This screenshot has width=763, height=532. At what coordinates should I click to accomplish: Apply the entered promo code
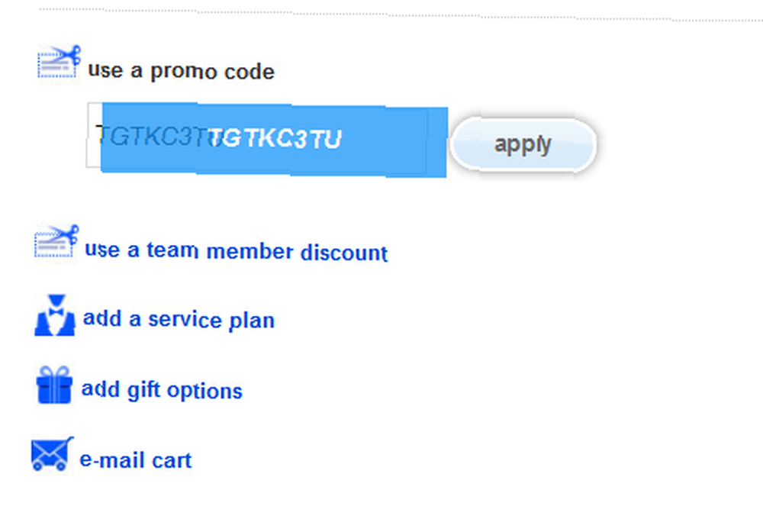click(523, 144)
